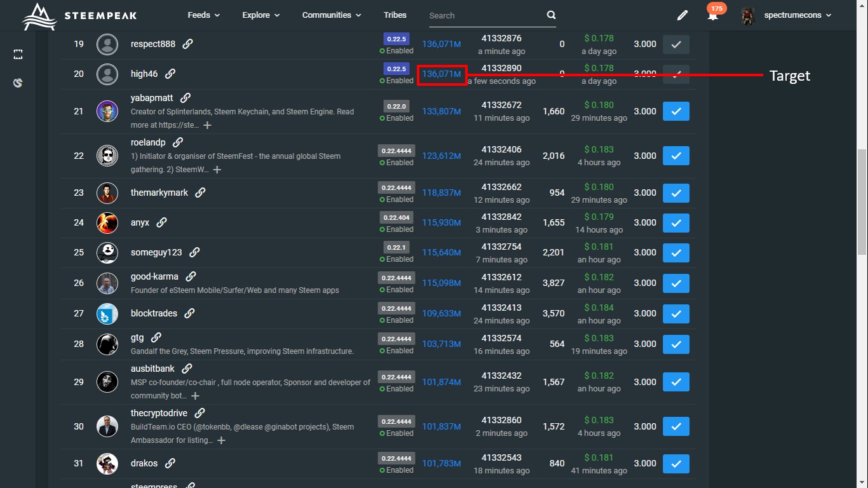Open the top left sidebar panel icon
This screenshot has height=488, width=868.
(x=18, y=55)
